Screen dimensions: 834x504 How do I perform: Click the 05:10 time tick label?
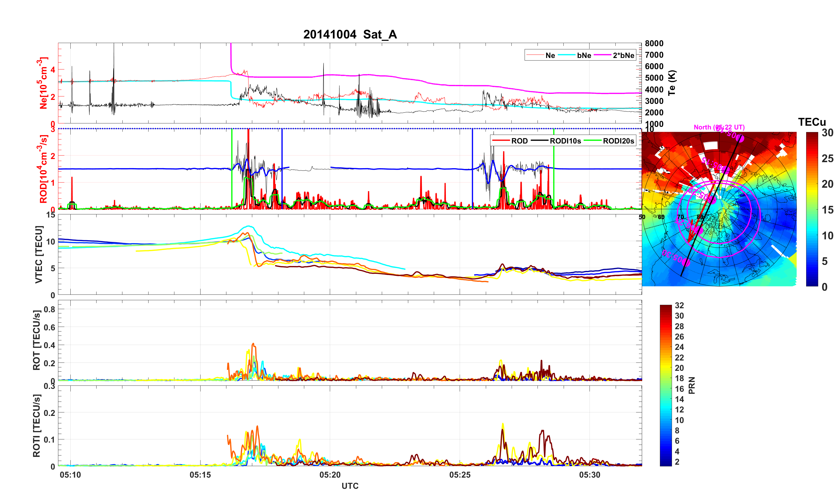(x=70, y=475)
